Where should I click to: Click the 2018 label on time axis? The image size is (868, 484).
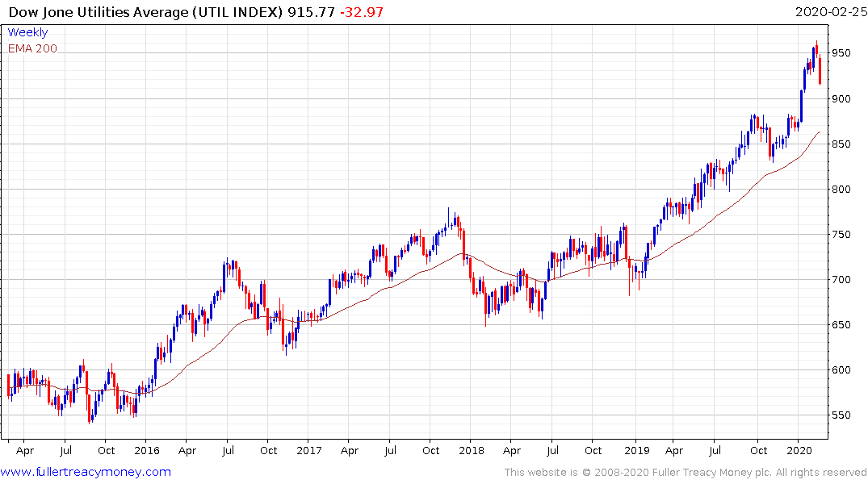[x=472, y=450]
